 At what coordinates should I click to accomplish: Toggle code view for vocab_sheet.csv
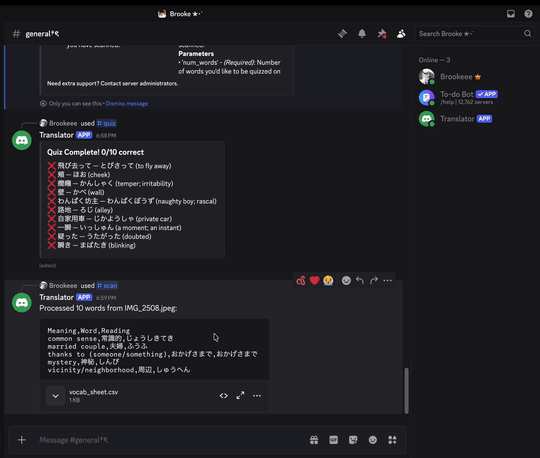tap(224, 396)
